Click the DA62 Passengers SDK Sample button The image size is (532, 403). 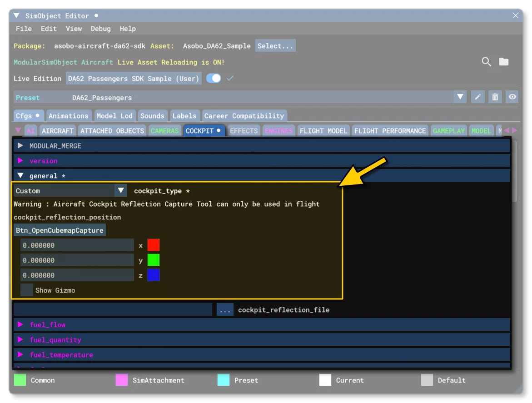(x=134, y=78)
